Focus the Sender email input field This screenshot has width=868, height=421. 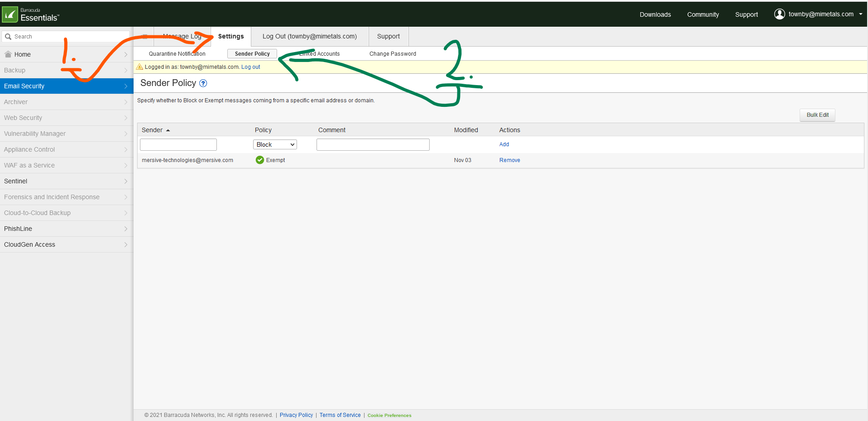coord(178,144)
